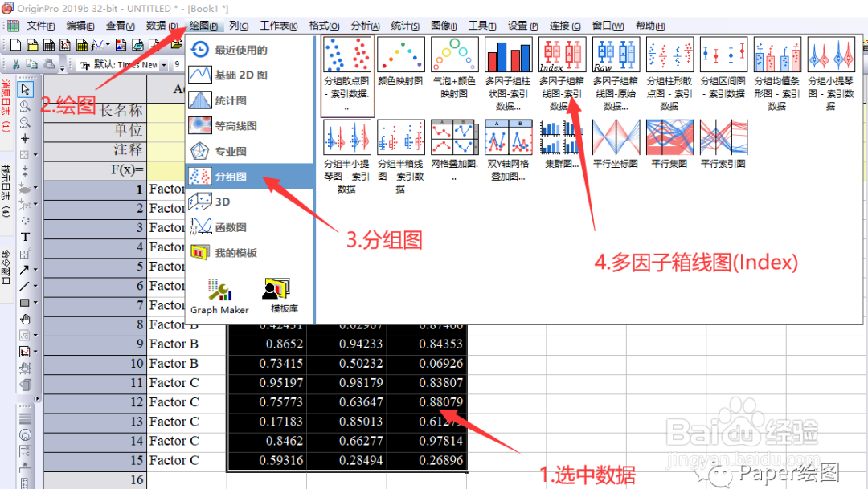Open the 统计(S) menu
The height and width of the screenshot is (489, 868).
coord(405,26)
